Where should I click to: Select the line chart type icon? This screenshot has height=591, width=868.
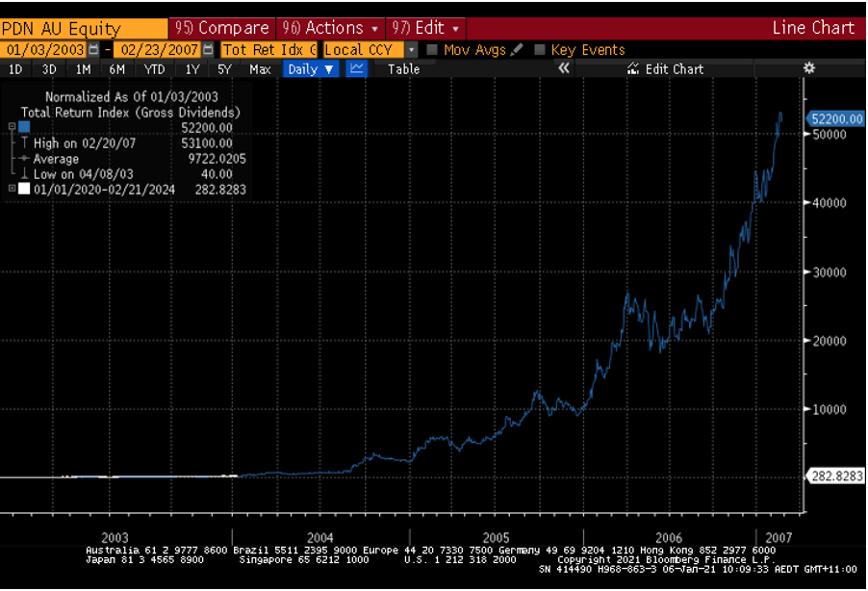(x=356, y=68)
